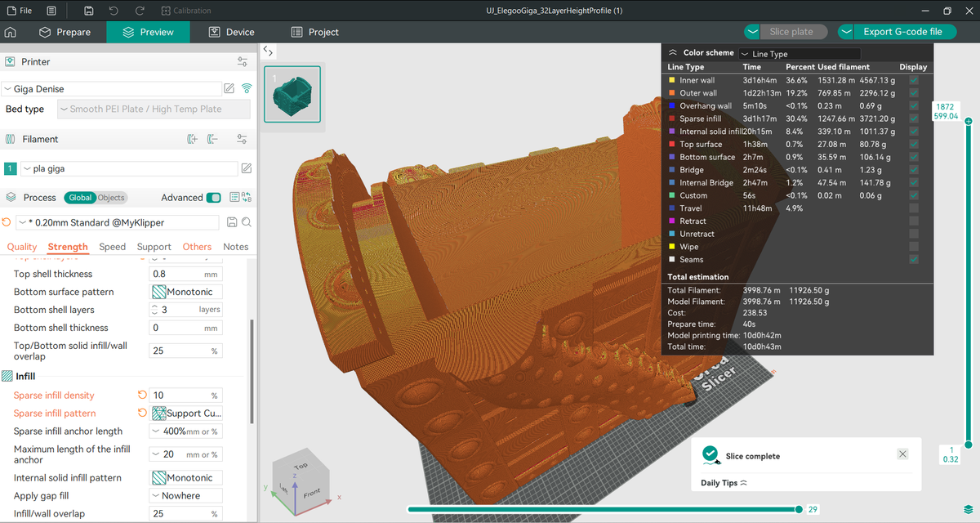
Task: Click the home icon in top bar
Action: (x=11, y=32)
